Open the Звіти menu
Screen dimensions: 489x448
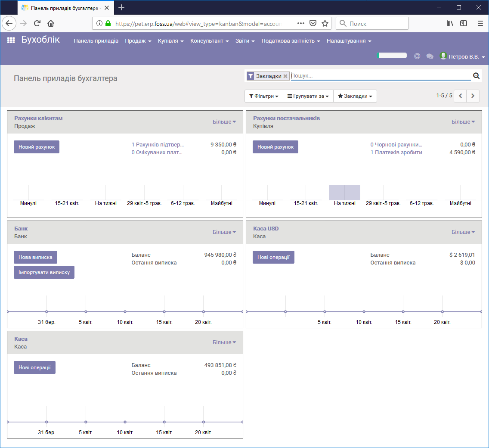click(245, 41)
